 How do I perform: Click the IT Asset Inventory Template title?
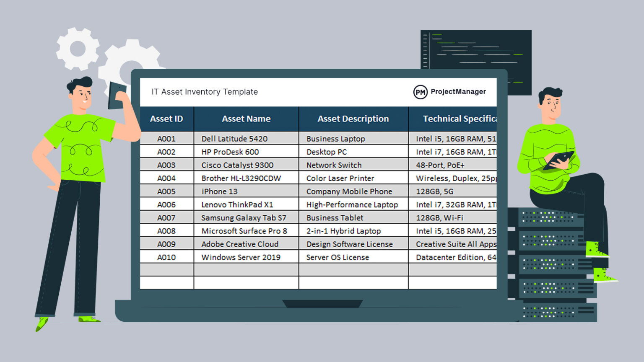point(204,92)
